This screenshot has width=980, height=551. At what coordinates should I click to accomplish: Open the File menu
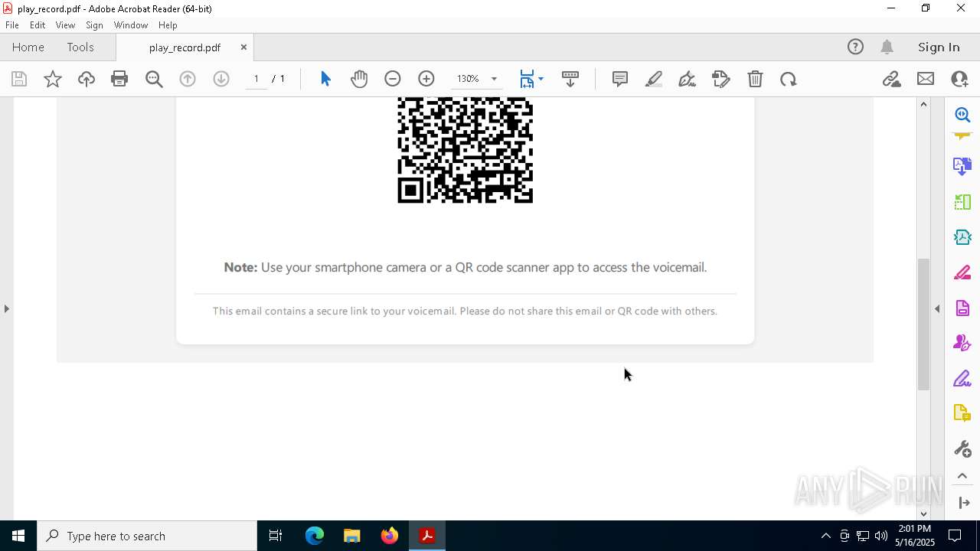tap(12, 25)
